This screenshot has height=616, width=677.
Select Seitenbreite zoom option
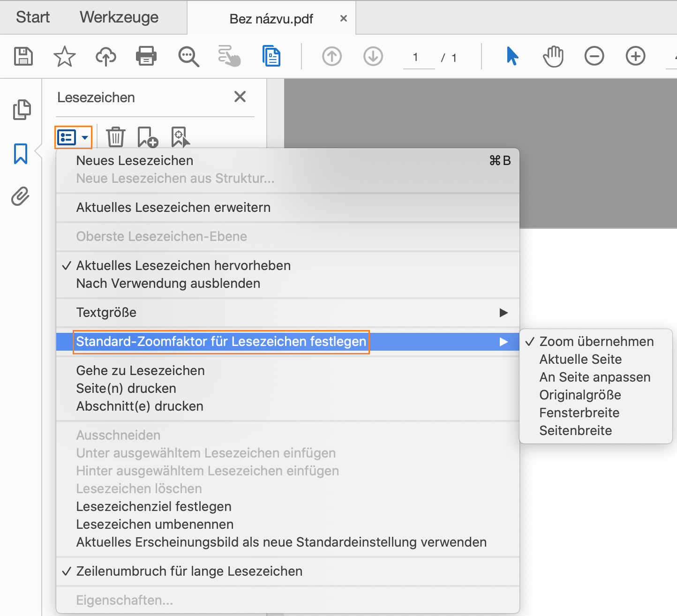pyautogui.click(x=596, y=430)
